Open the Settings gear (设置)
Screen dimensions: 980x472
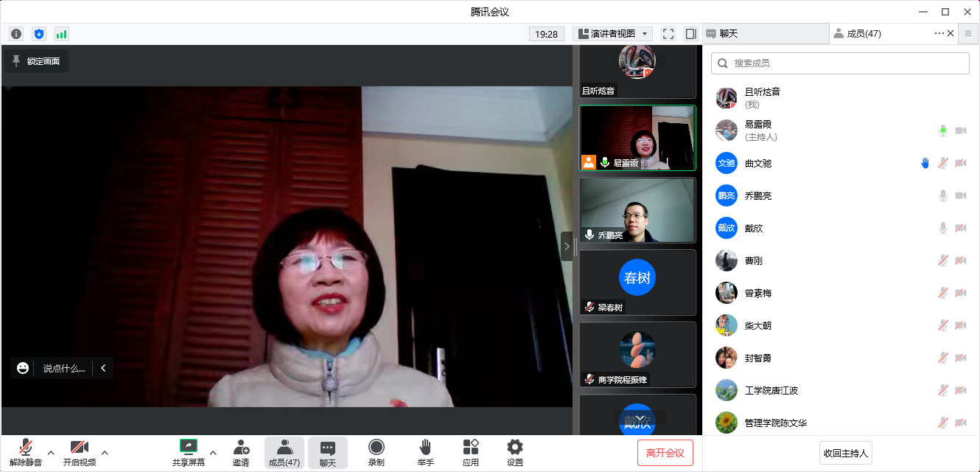(515, 452)
